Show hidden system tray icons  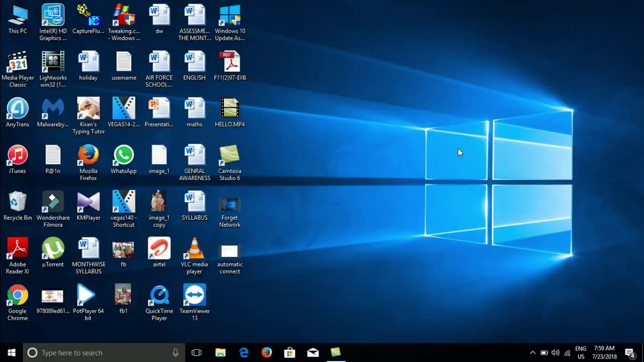tap(533, 352)
